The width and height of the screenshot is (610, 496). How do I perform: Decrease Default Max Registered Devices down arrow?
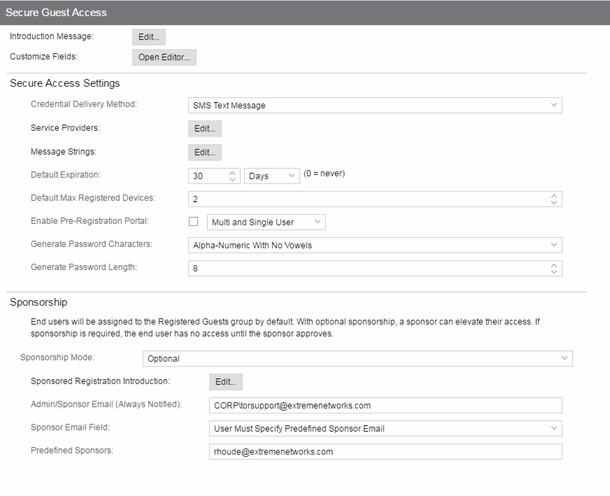tap(554, 202)
